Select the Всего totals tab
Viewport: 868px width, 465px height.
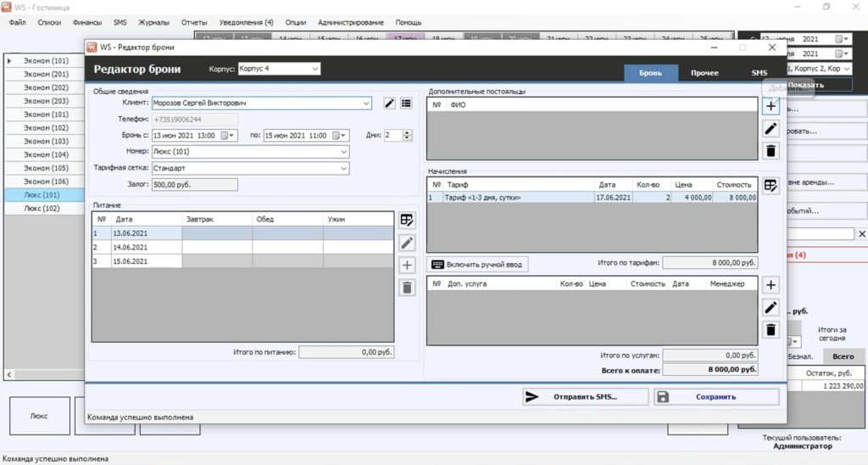pyautogui.click(x=843, y=356)
